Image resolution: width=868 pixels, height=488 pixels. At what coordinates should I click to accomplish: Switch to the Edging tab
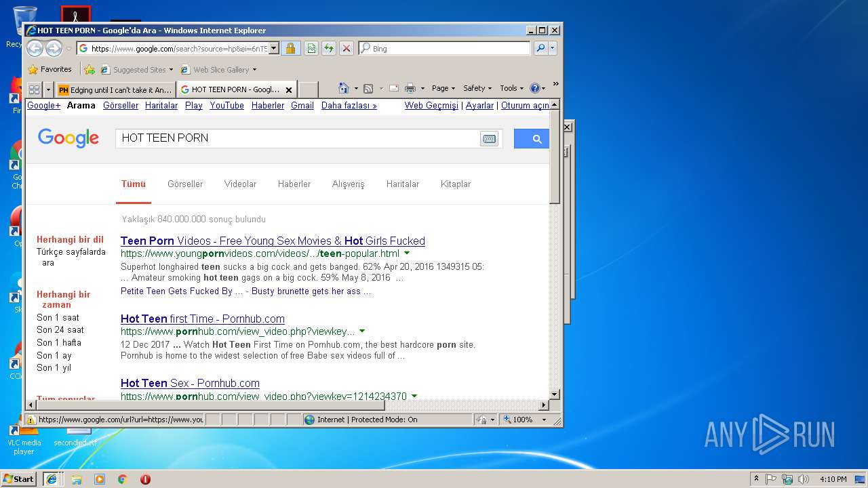[x=115, y=89]
